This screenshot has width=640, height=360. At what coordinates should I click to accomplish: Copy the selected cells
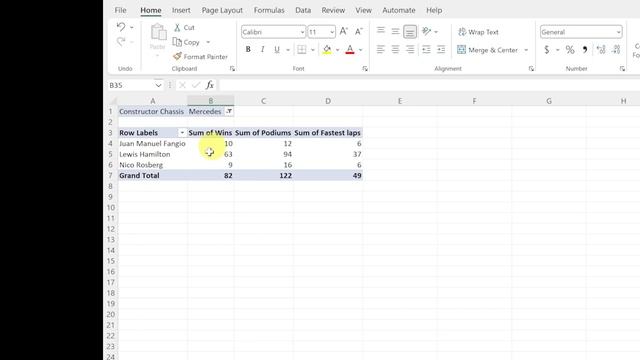tap(186, 42)
